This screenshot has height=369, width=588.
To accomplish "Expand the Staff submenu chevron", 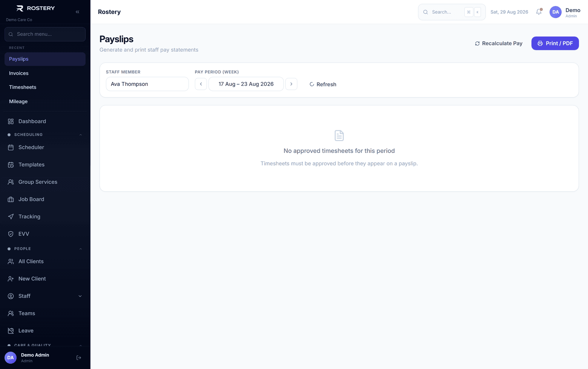I will [80, 296].
